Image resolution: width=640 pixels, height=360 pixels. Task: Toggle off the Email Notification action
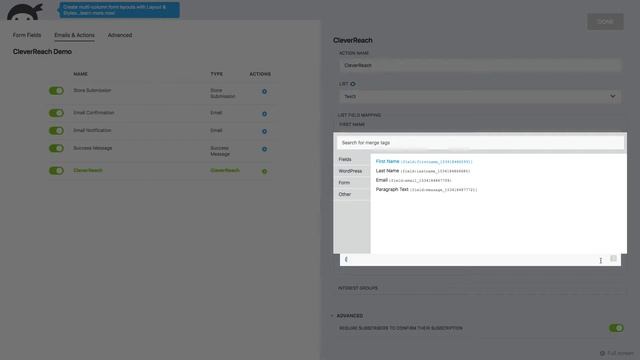(x=56, y=131)
